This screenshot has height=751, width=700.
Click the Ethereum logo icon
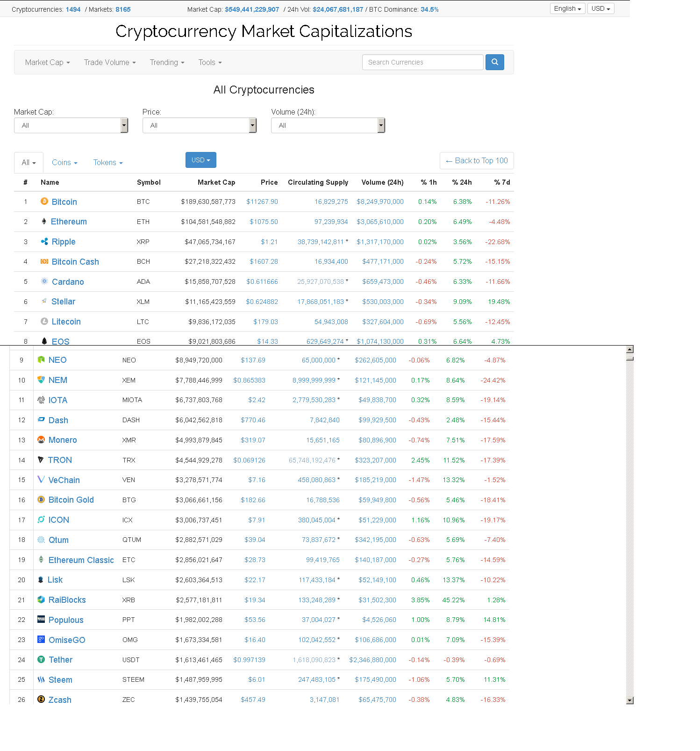coord(44,221)
